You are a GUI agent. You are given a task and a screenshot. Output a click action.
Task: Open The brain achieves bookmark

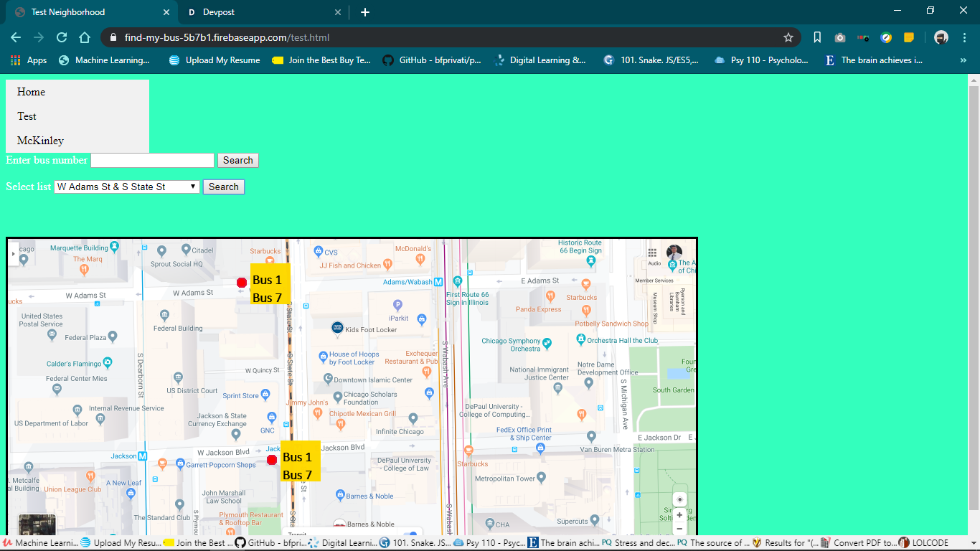point(875,60)
